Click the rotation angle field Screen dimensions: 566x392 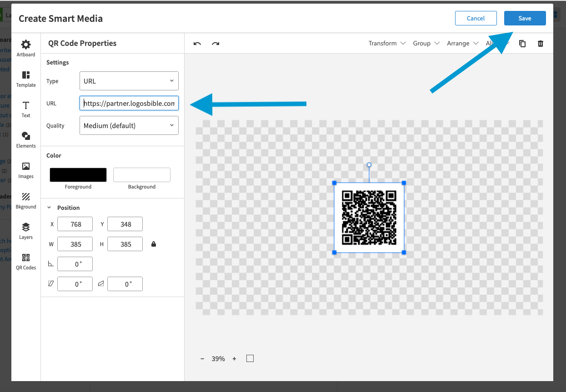pyautogui.click(x=75, y=264)
